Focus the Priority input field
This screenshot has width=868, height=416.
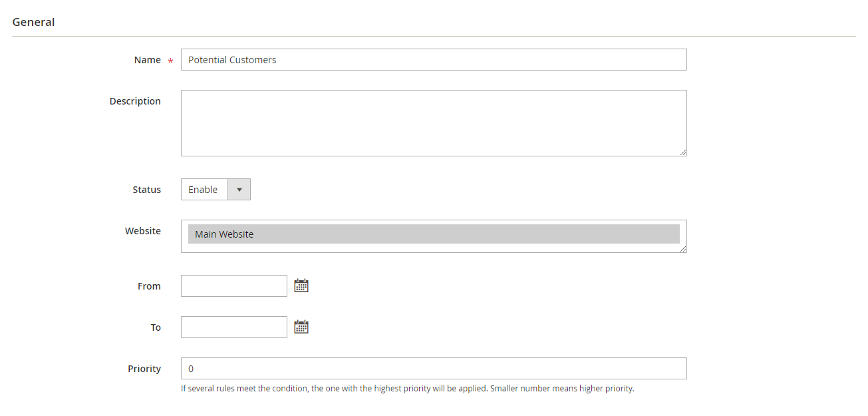(x=433, y=369)
